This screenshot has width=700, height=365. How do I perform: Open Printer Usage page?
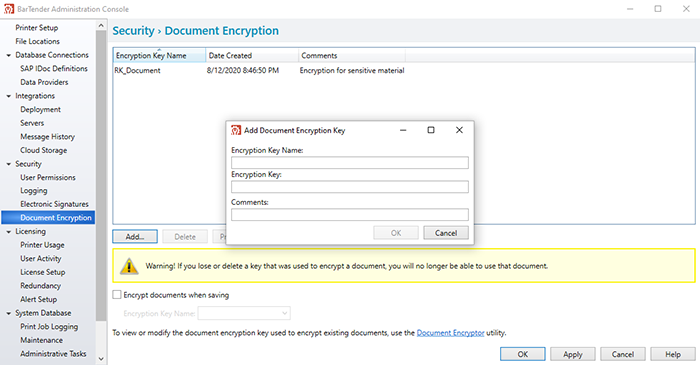tap(42, 245)
